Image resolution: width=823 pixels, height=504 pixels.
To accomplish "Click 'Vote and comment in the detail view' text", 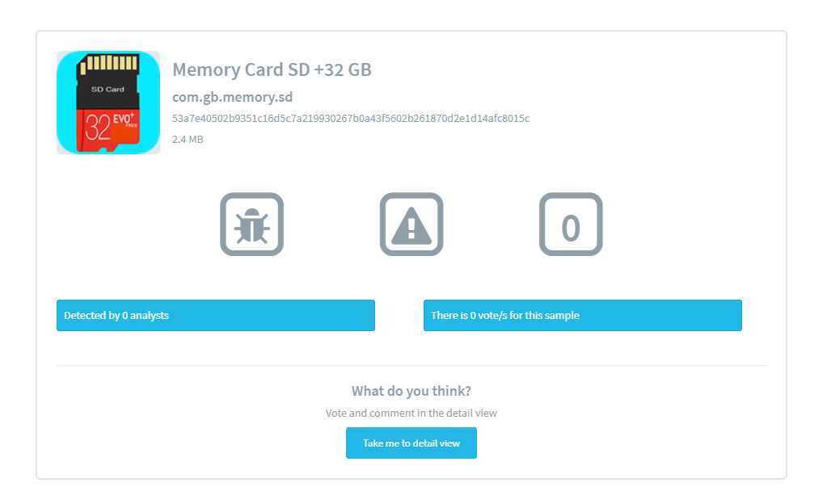I will coord(411,413).
